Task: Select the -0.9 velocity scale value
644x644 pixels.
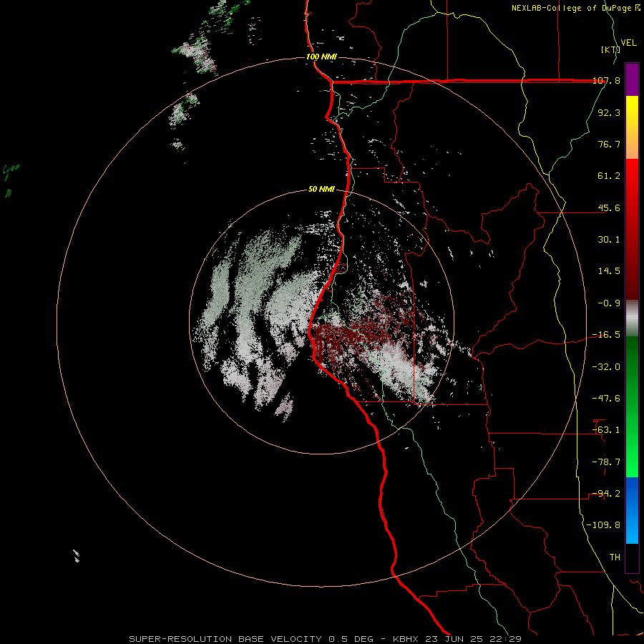Action: pos(609,303)
